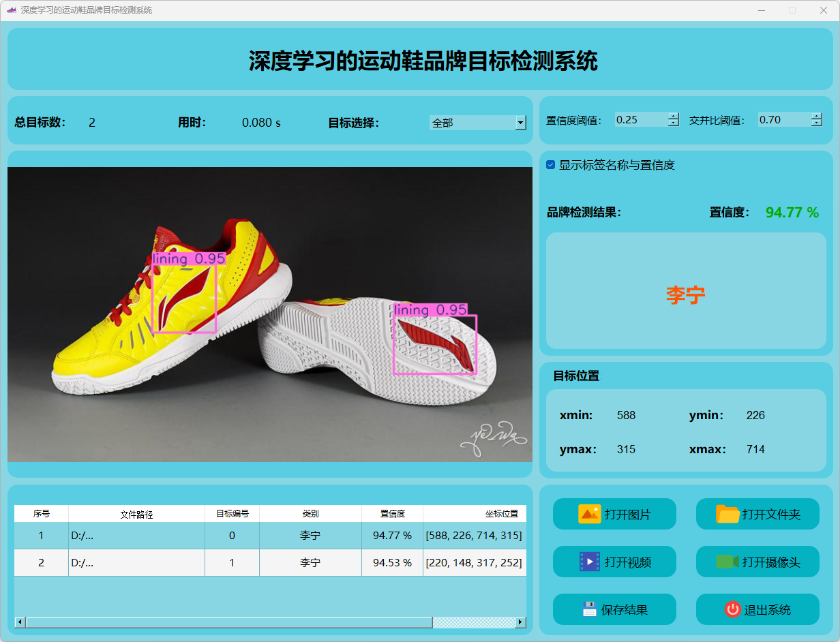
Task: Click row 1 target number cell 0
Action: click(232, 536)
